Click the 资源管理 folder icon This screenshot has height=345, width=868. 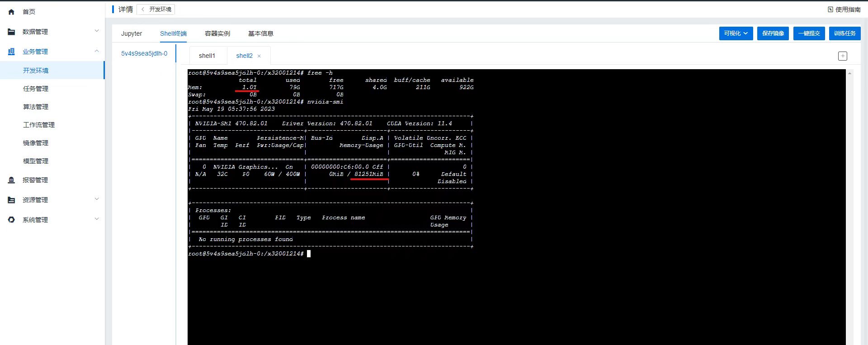click(x=11, y=200)
